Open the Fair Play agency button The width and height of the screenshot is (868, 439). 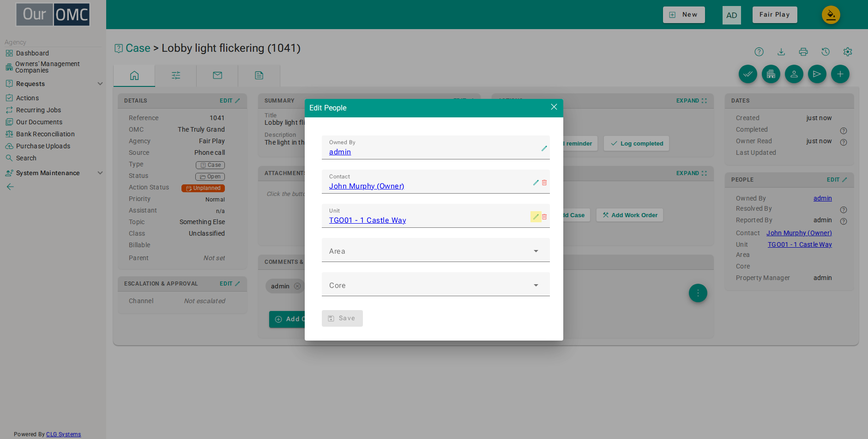pos(775,15)
